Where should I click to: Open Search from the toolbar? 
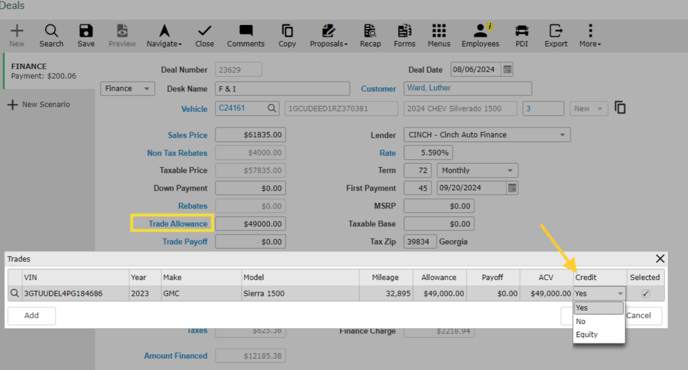[x=51, y=36]
